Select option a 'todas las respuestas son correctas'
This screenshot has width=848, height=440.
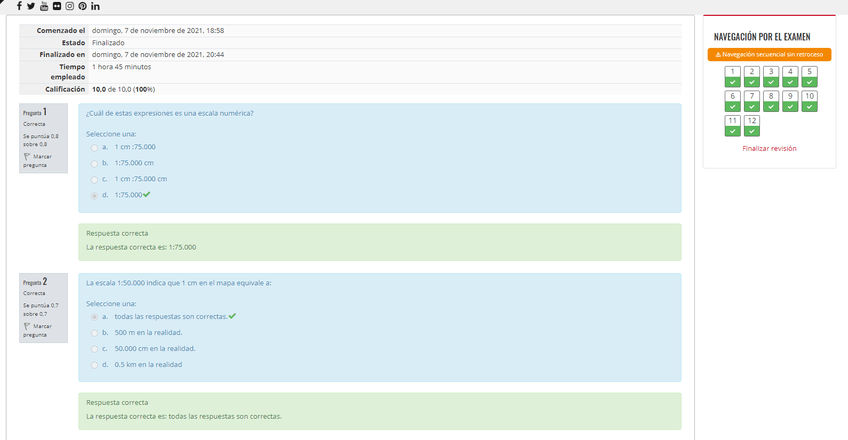click(x=94, y=317)
